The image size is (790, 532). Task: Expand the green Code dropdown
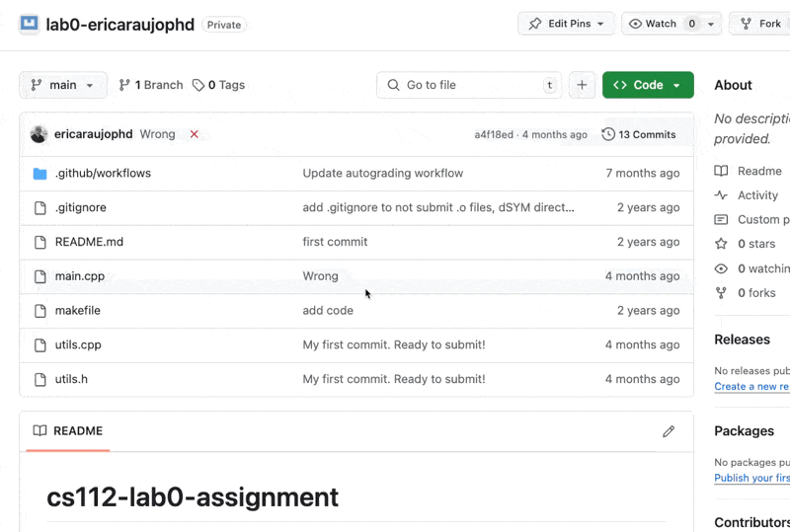tap(648, 85)
